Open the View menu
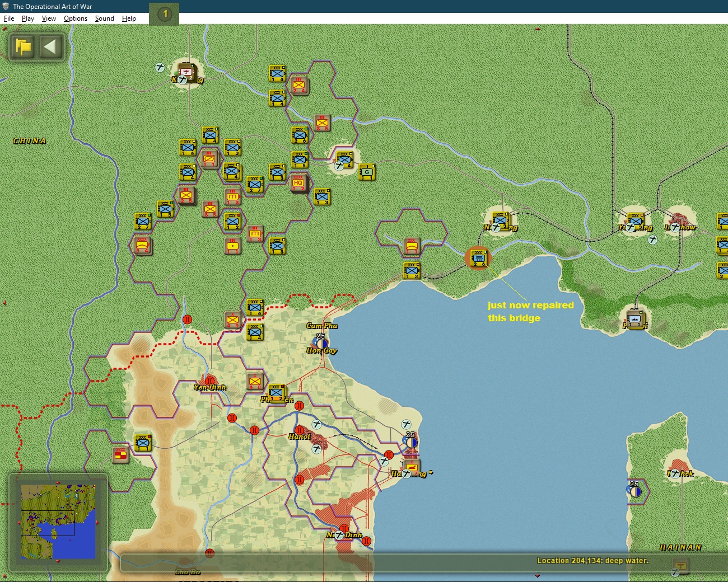Screen dimensions: 728x582 [49, 18]
